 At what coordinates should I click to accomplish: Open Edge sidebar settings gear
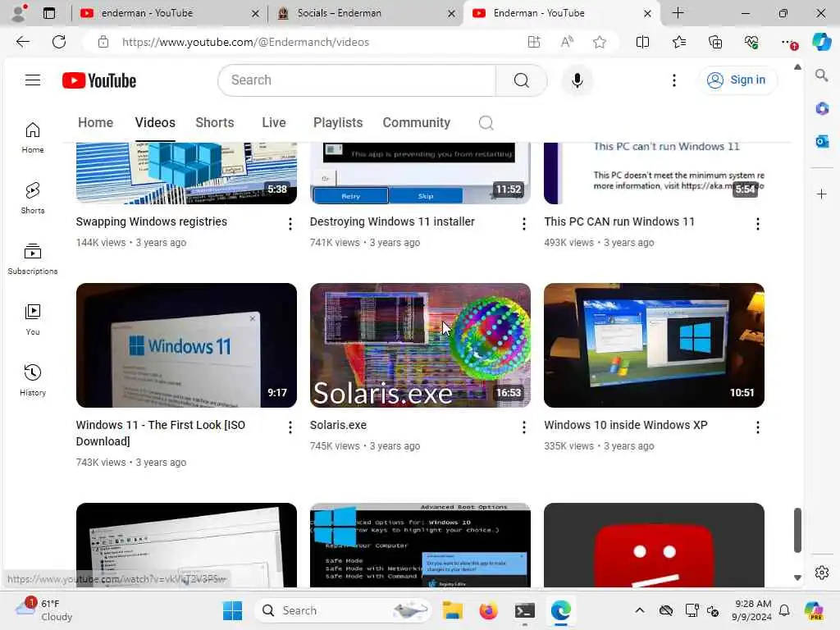tap(821, 573)
